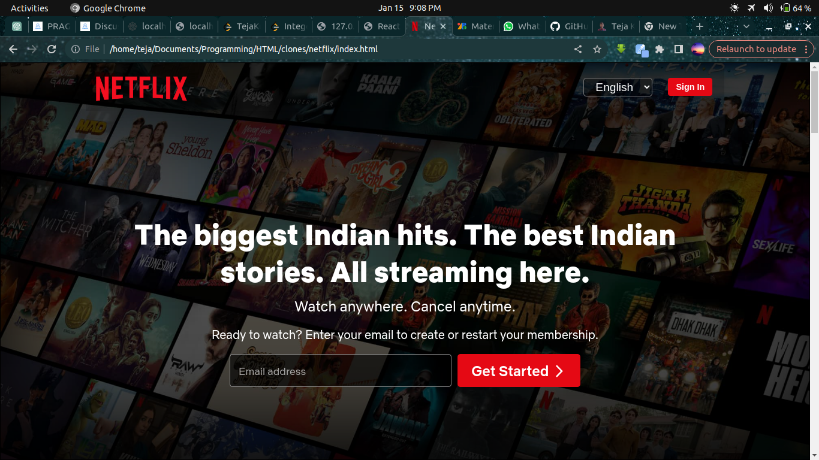
Task: Open the Chrome three-dot menu
Action: [x=806, y=49]
